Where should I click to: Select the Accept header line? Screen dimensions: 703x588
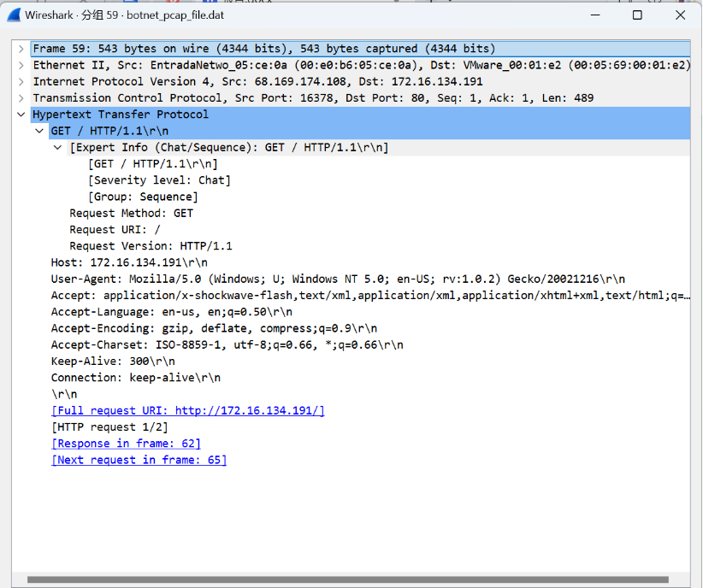tap(370, 296)
